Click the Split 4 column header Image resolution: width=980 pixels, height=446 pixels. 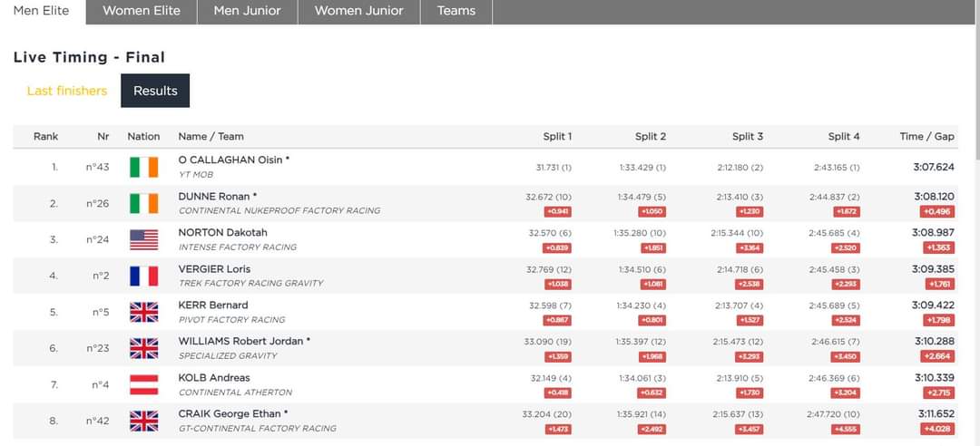click(x=844, y=136)
